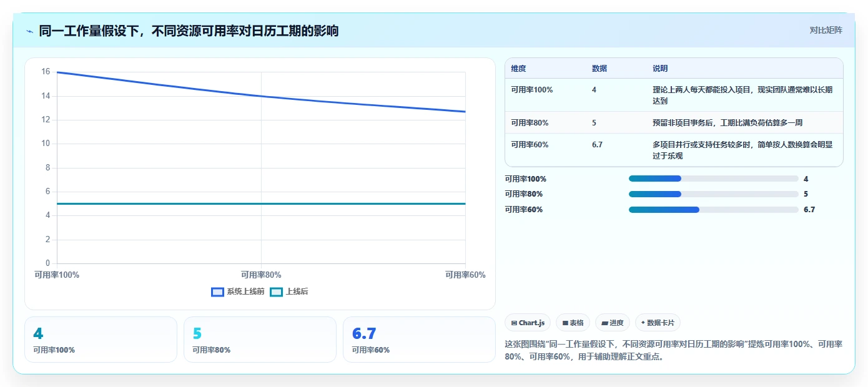Click the teal 上线后 legend swatch
This screenshot has height=387, width=868.
click(x=276, y=291)
